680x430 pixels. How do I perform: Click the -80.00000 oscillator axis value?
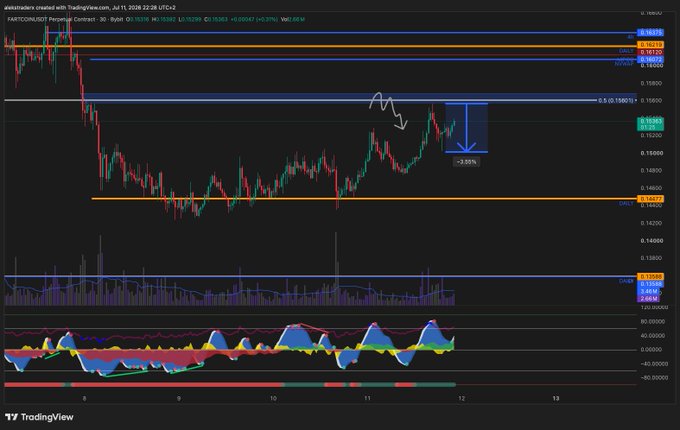(654, 378)
